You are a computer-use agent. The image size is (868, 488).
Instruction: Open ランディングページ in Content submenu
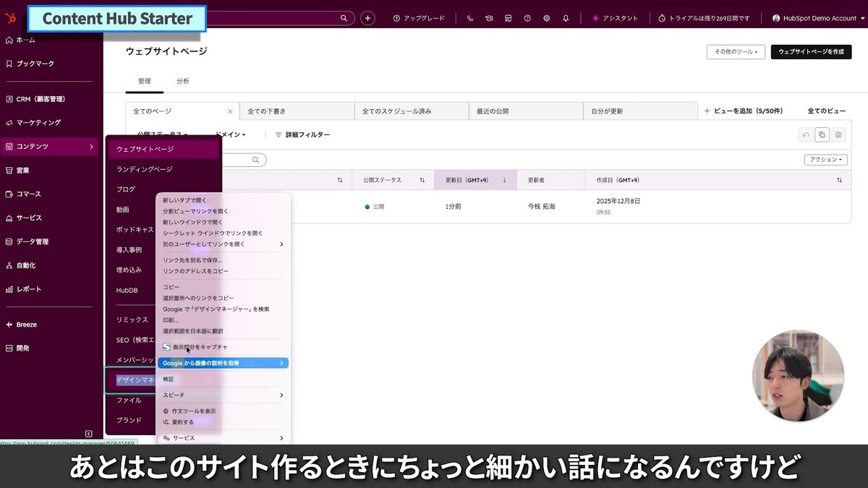[145, 169]
